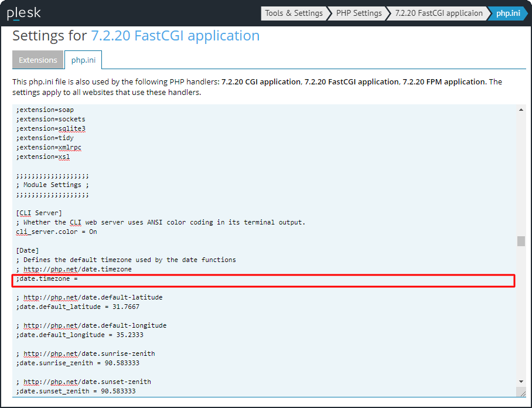Viewport: 532px width, 408px height.
Task: Click the ;date.default_longitude = 35.2333 line
Action: 80,335
